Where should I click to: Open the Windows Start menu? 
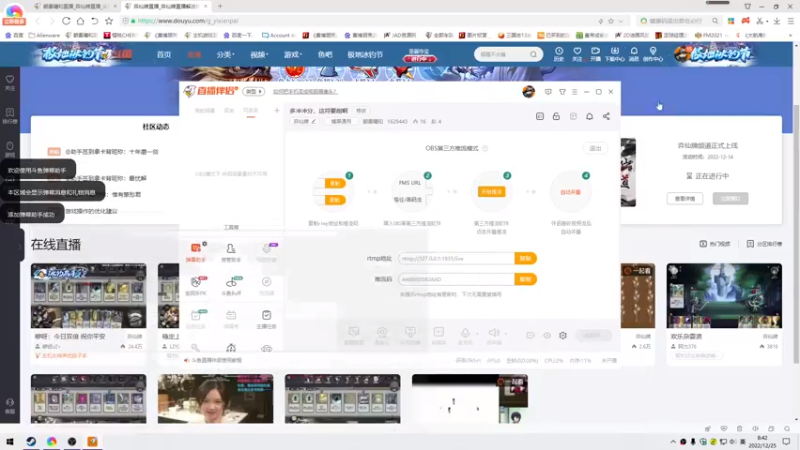click(x=10, y=441)
